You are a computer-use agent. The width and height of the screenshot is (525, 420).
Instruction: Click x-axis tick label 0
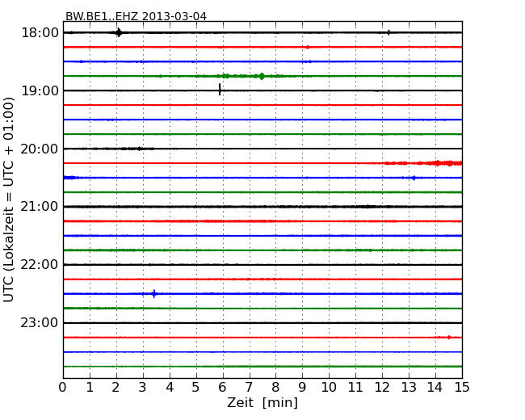[x=63, y=387]
